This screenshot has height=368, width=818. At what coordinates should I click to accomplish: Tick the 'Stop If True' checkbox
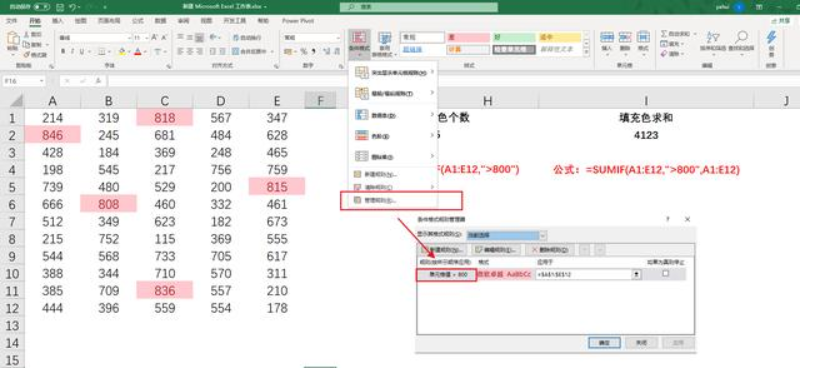pos(665,274)
